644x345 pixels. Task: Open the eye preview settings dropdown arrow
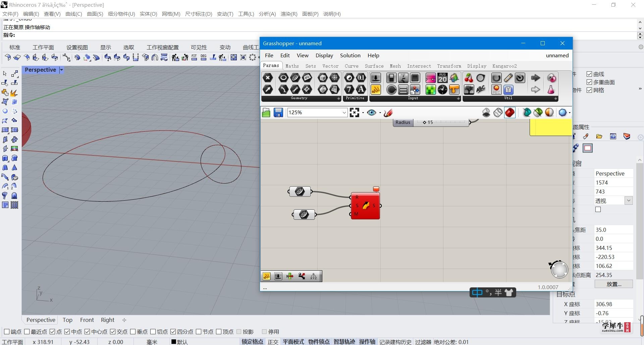[380, 113]
